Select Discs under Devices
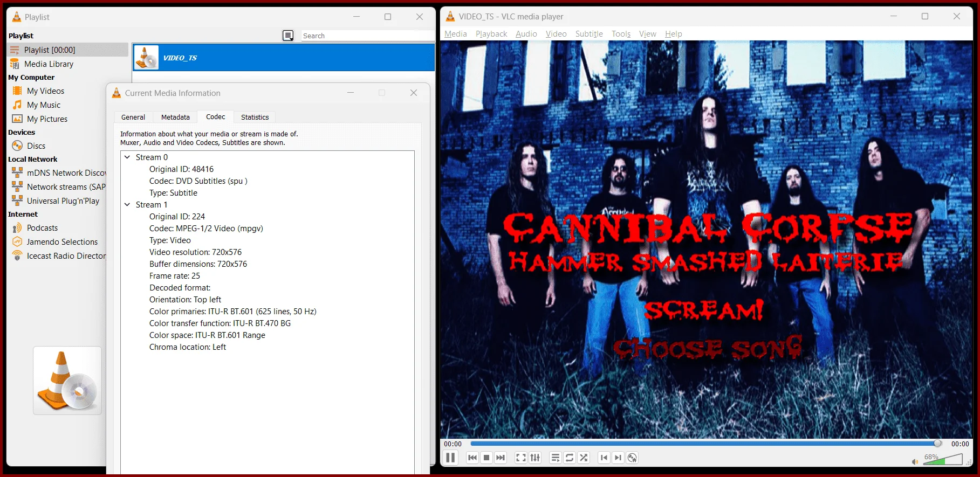Screen dimensions: 980x477 coord(36,146)
